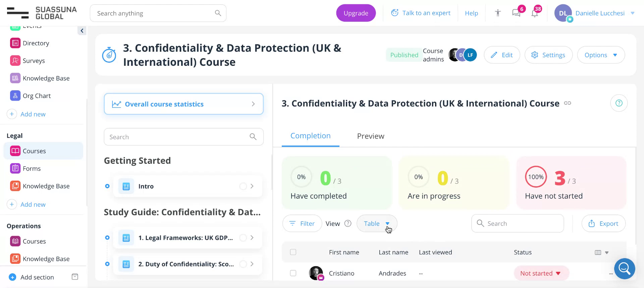Image resolution: width=644 pixels, height=288 pixels.
Task: Click the Upgrade button
Action: [356, 13]
